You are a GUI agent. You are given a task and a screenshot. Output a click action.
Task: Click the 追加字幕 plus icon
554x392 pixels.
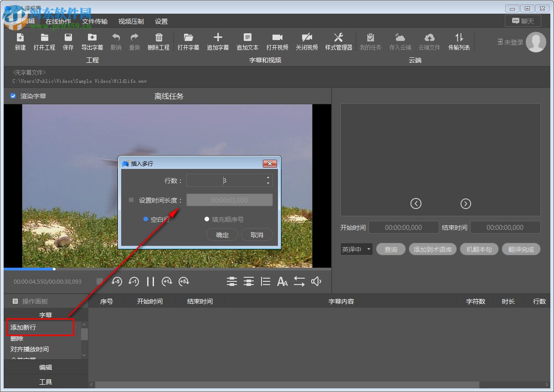tap(218, 38)
